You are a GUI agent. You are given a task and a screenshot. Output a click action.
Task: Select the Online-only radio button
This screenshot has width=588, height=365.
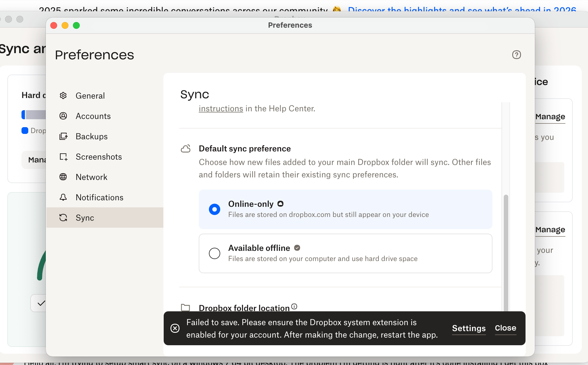tap(215, 209)
